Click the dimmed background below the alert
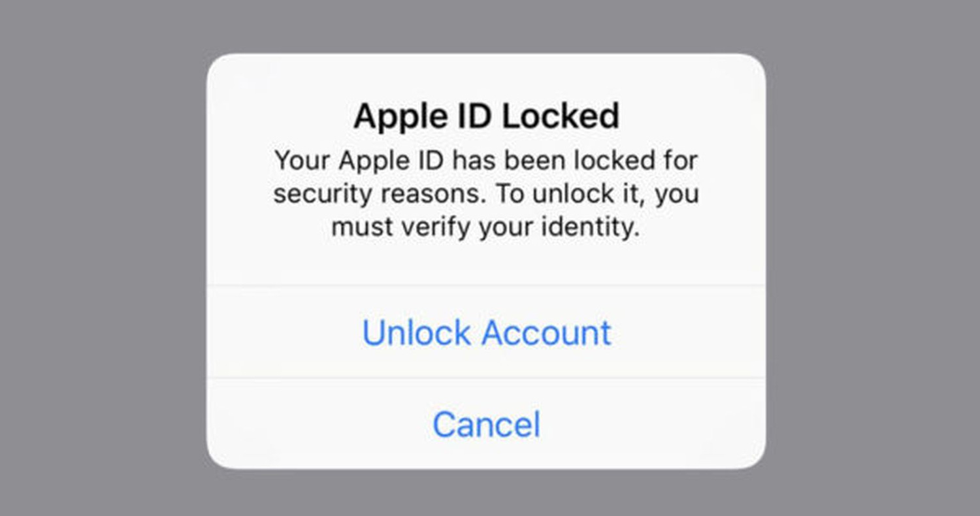 pos(486,492)
